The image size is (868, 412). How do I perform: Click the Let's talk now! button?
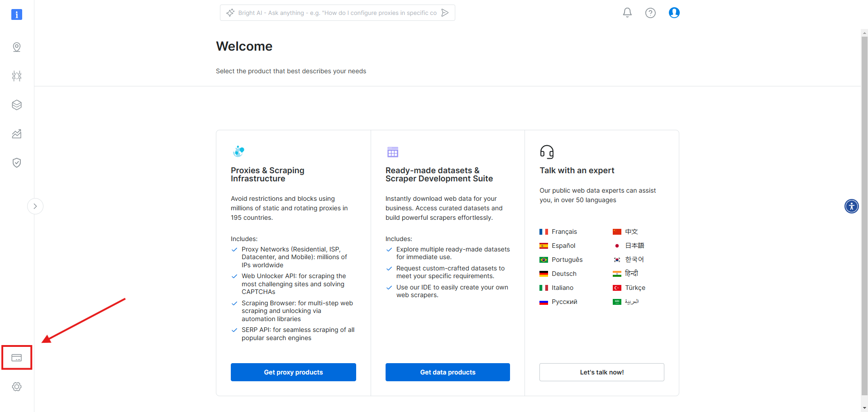[x=602, y=372]
